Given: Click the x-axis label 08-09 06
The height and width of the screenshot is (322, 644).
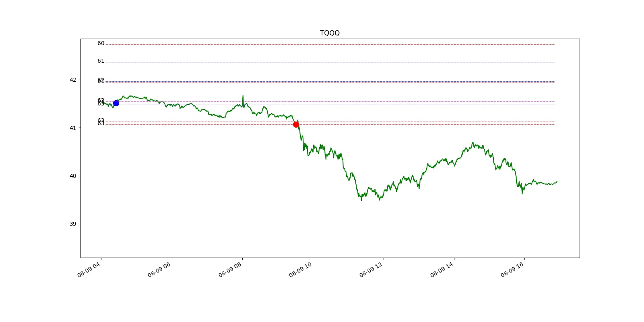Looking at the screenshot, I should point(159,269).
